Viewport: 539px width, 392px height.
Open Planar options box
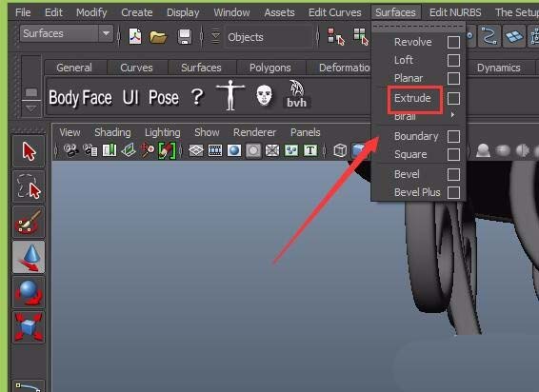[x=453, y=78]
